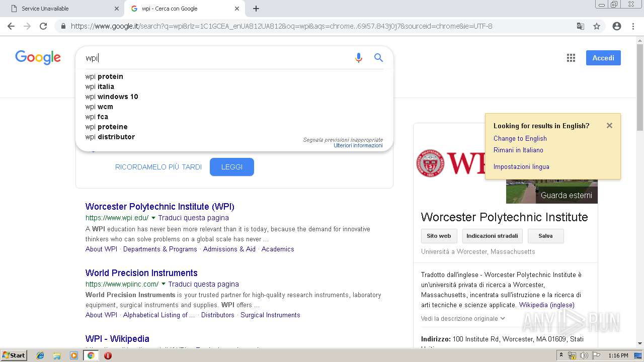Click Segnala previsioni inappropriate
The image size is (644, 362).
tap(343, 140)
